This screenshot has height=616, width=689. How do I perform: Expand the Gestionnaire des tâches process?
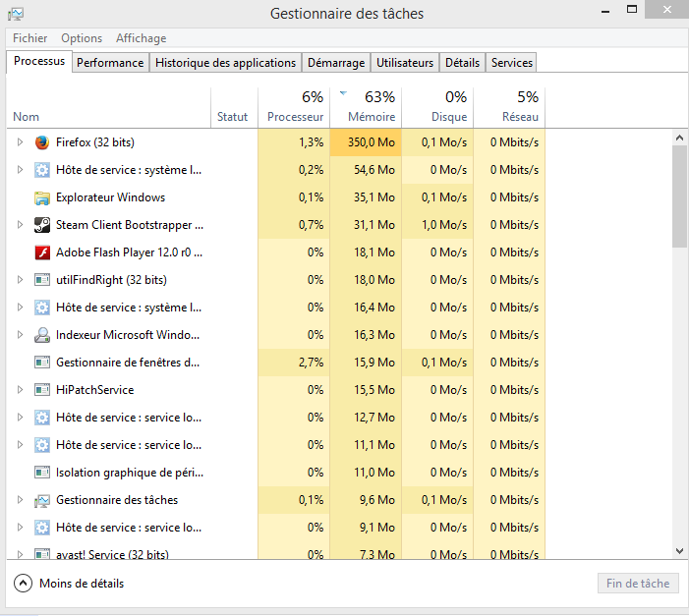coord(20,499)
